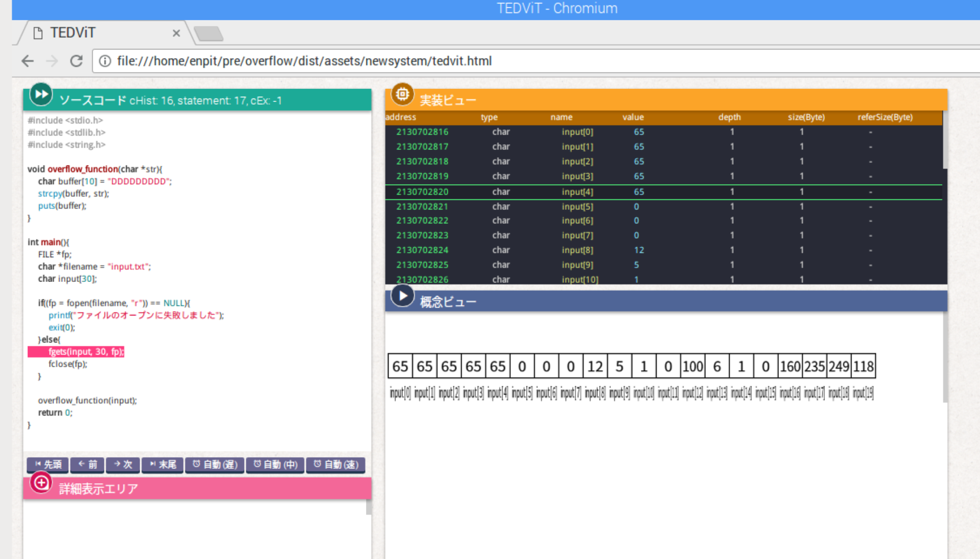
Task: Click the highlighted fgets(input, 30, fp) line
Action: click(86, 352)
